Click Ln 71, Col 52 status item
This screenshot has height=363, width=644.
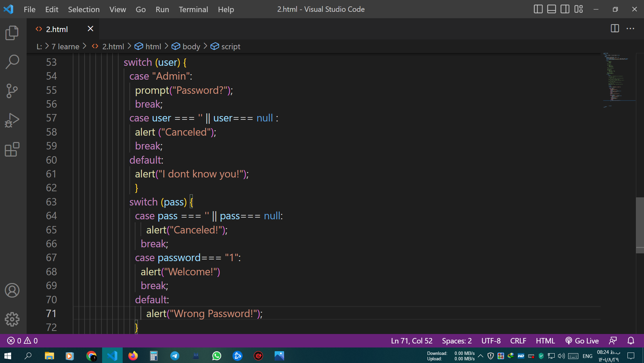(x=411, y=341)
